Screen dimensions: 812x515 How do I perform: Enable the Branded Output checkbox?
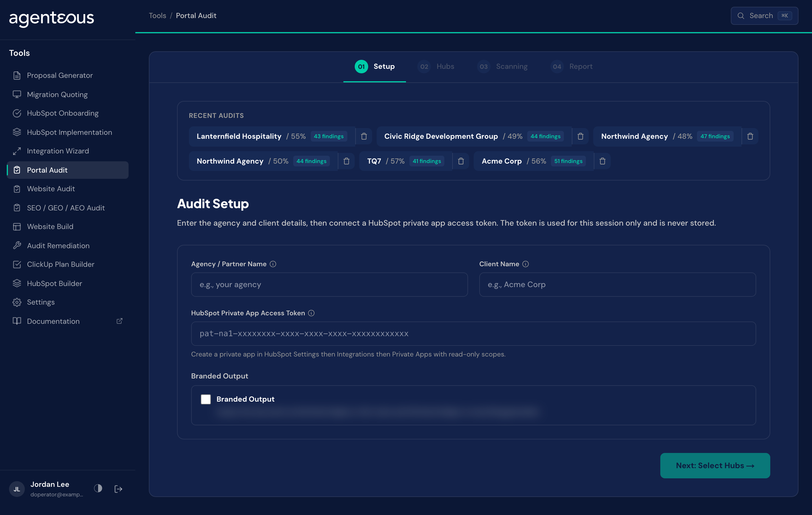[x=206, y=399]
